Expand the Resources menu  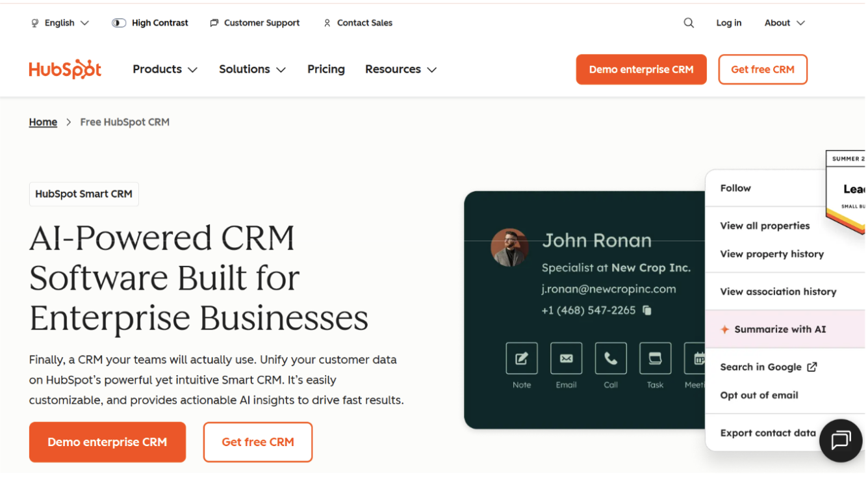tap(401, 70)
